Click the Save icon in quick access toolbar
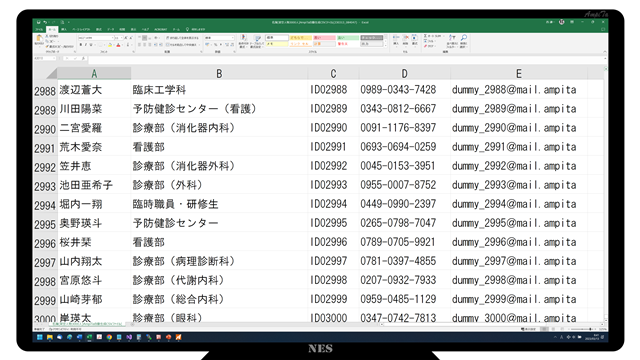 38,22
